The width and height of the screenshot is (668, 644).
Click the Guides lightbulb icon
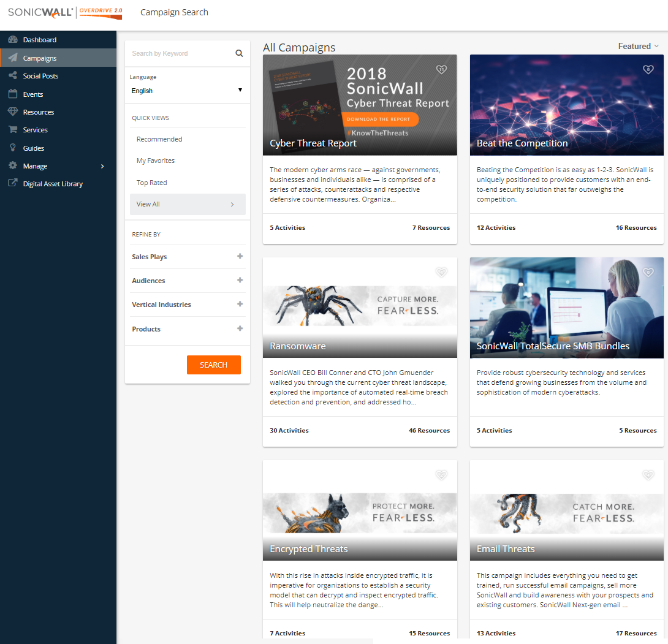13,148
